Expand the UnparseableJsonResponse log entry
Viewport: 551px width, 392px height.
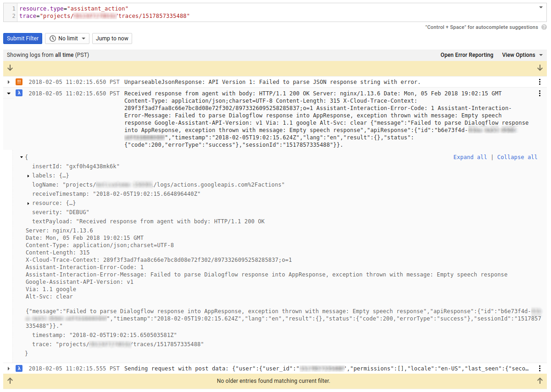point(9,82)
